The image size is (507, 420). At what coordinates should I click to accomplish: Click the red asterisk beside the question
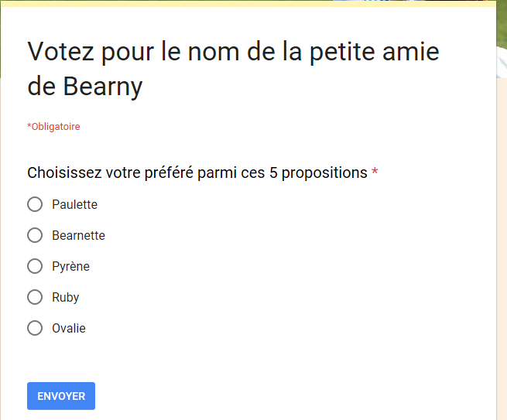click(375, 172)
